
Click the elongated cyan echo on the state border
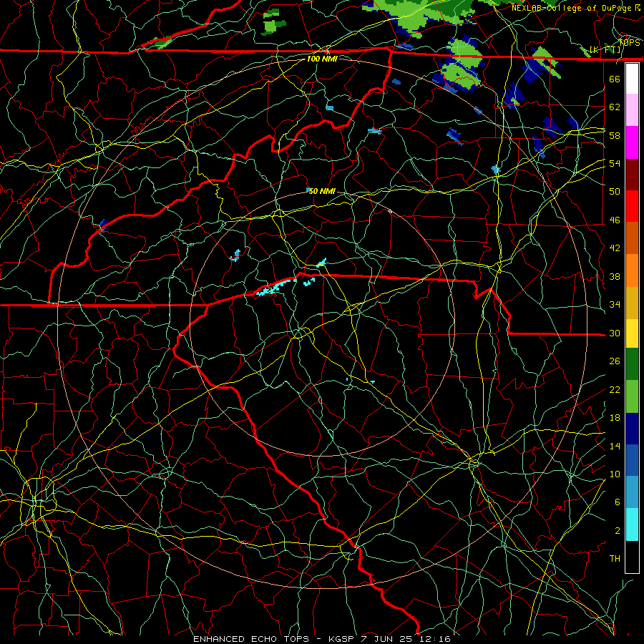point(276,287)
